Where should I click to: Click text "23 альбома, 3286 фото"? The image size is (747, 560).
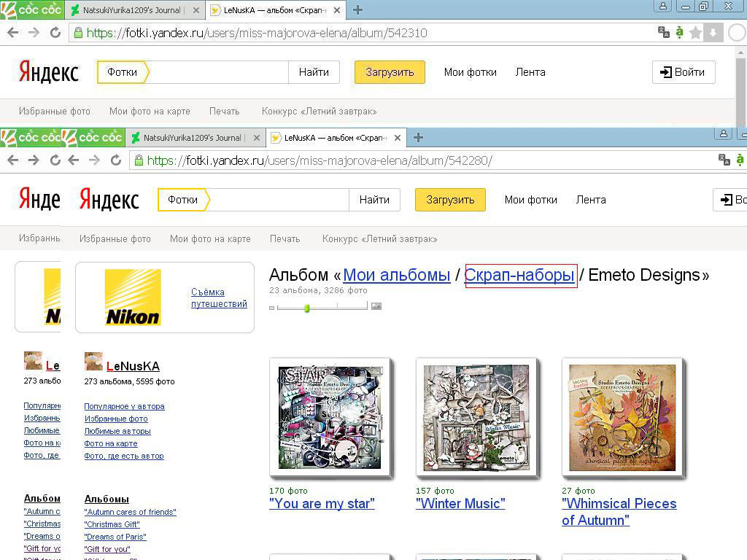tap(318, 290)
